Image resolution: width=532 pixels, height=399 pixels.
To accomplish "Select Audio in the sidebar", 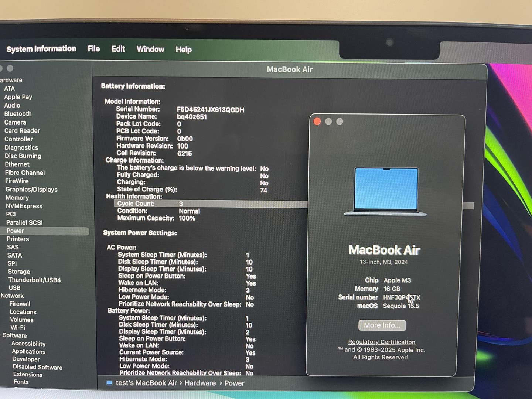I will pos(12,105).
